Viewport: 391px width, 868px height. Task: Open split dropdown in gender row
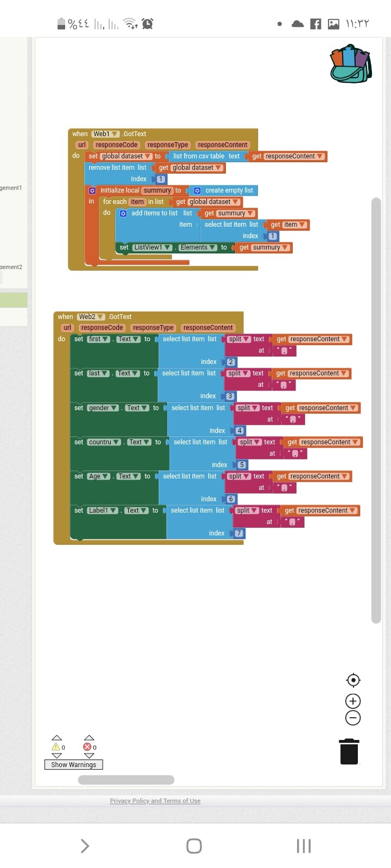(247, 408)
